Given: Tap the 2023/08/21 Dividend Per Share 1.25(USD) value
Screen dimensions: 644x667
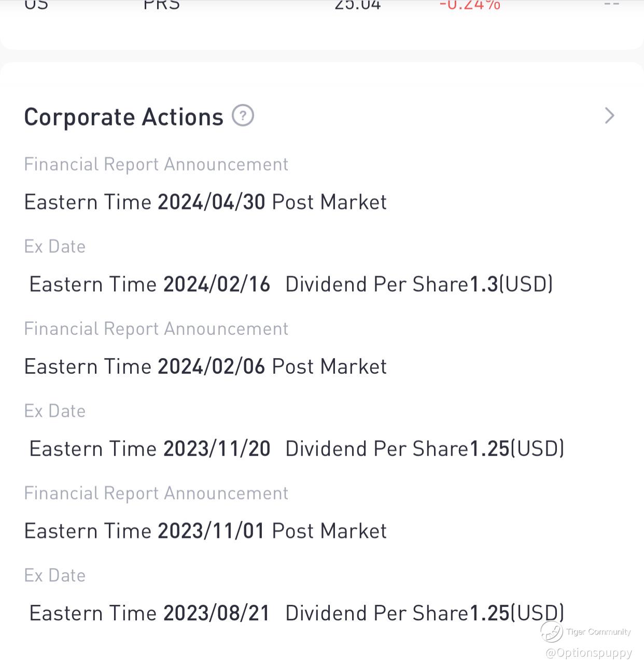Looking at the screenshot, I should 425,613.
